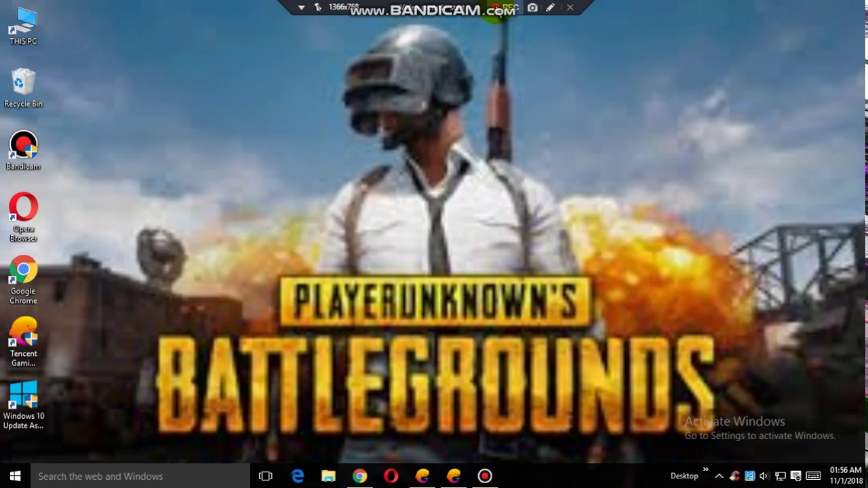This screenshot has height=488, width=868.
Task: Open second Tencent Gaming Buddy taskbar icon
Action: (x=453, y=476)
